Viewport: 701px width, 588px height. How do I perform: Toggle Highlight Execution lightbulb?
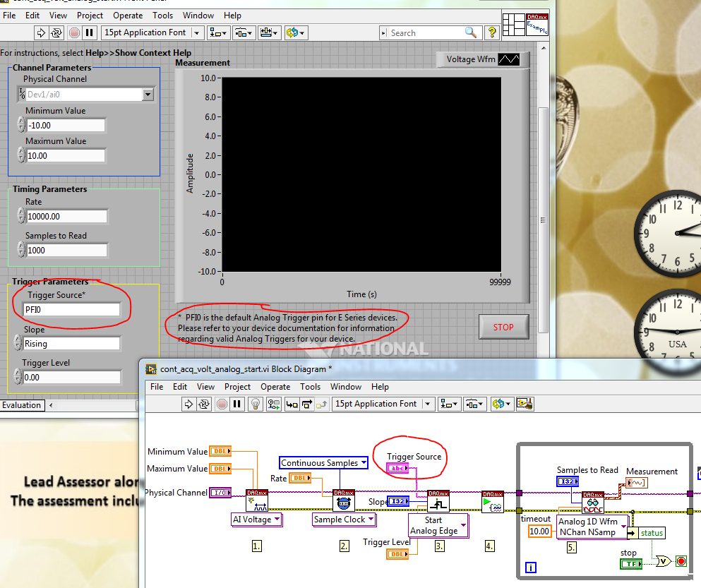256,404
